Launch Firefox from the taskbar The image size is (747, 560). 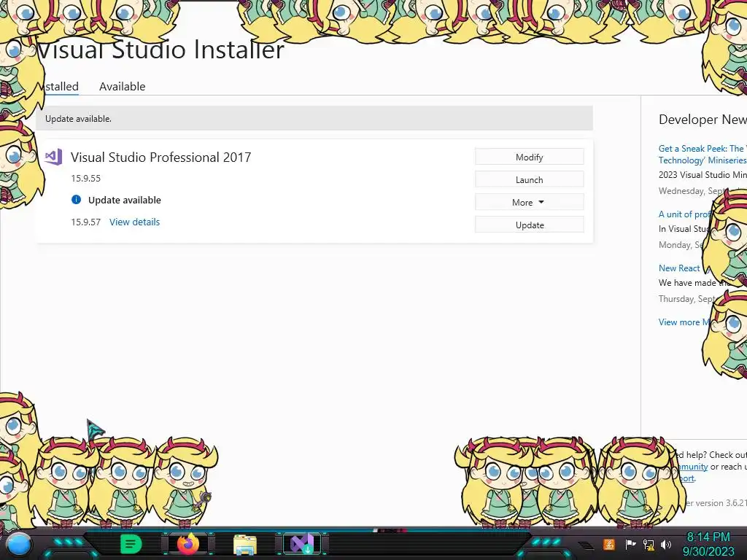tap(188, 544)
